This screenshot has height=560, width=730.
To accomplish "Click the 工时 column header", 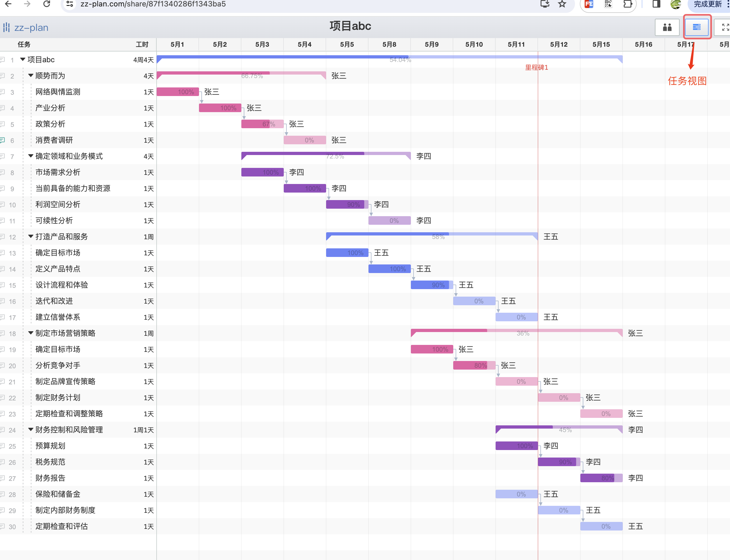I will click(142, 44).
